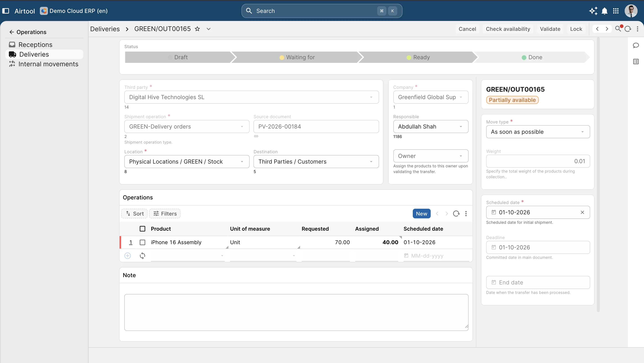Go to previous Operations page
This screenshot has width=644, height=363.
click(437, 213)
